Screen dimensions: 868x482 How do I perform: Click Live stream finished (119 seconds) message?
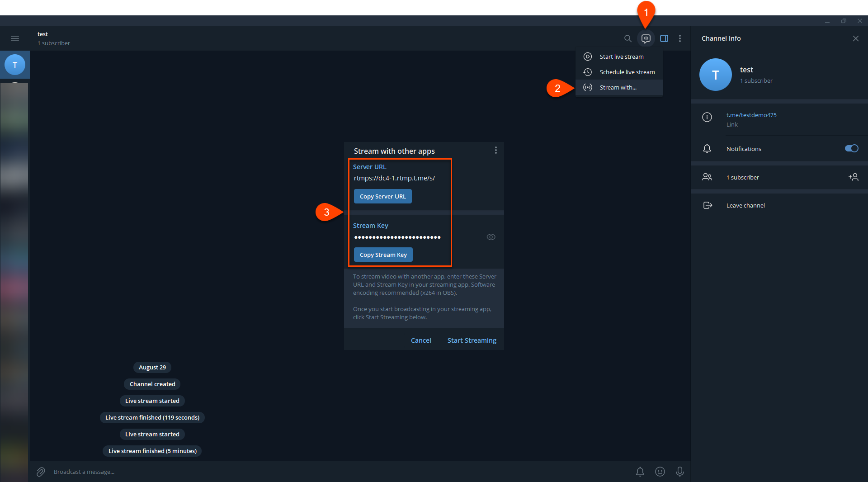pyautogui.click(x=152, y=417)
